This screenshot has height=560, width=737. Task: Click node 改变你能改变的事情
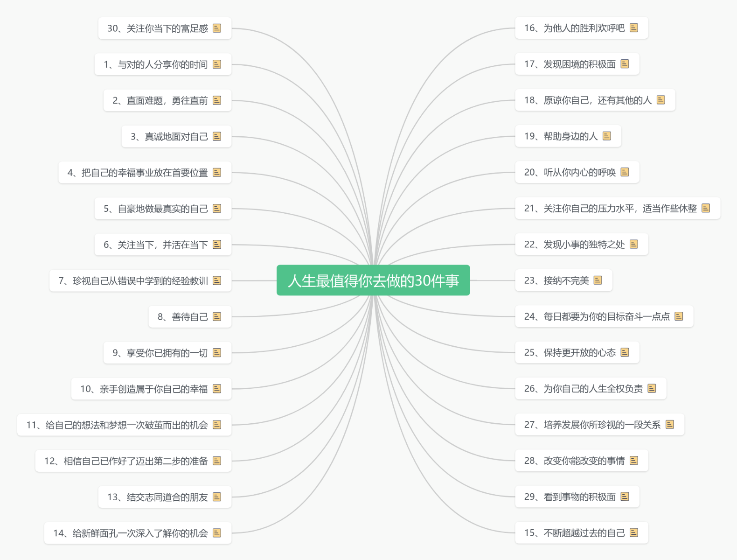click(575, 461)
